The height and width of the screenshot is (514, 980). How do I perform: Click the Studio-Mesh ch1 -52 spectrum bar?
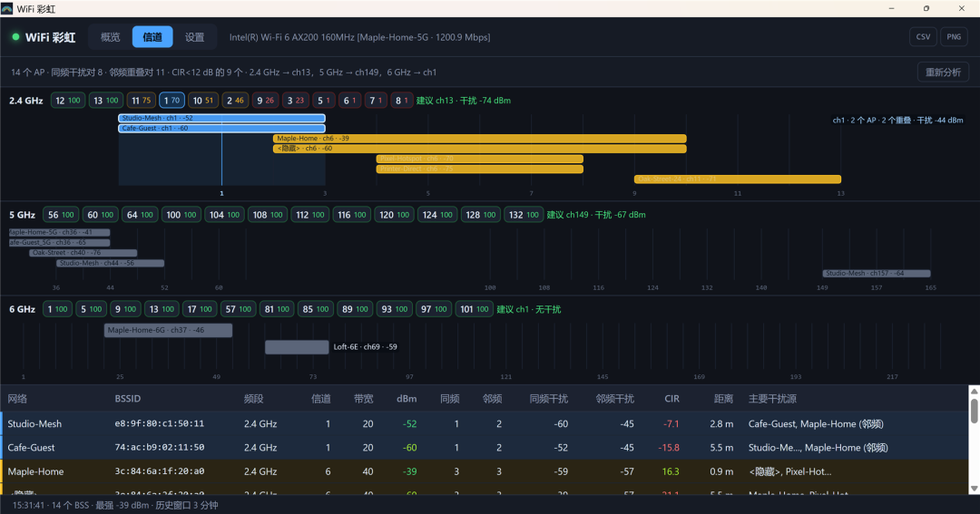click(222, 118)
